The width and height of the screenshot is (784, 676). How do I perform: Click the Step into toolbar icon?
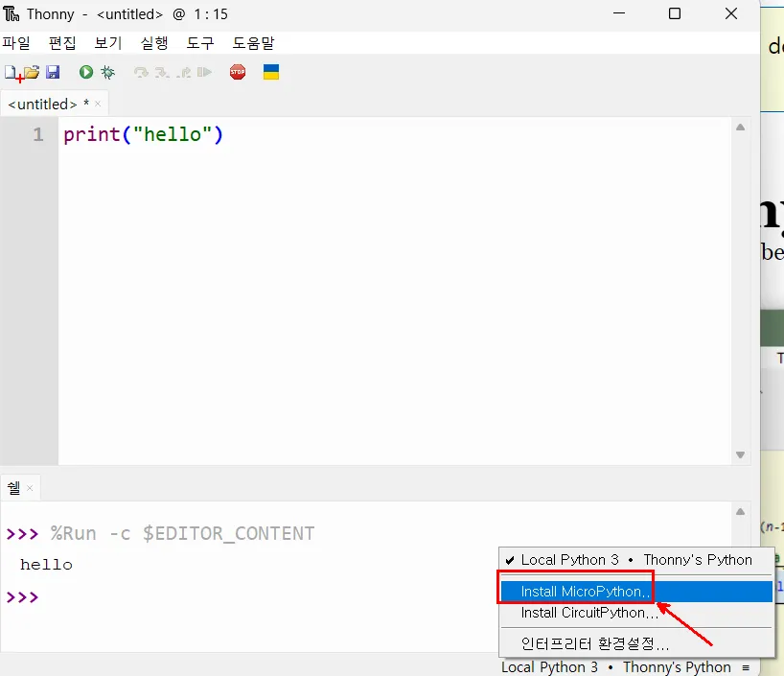pyautogui.click(x=162, y=73)
